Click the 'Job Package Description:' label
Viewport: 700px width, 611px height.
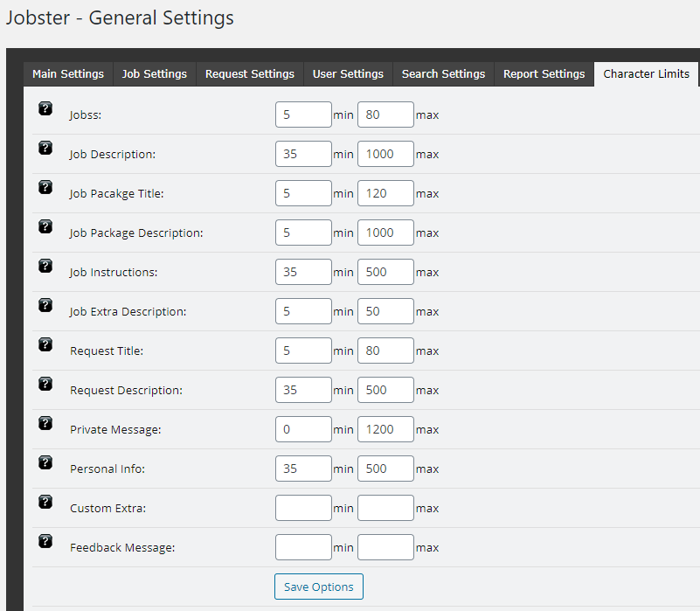(136, 233)
